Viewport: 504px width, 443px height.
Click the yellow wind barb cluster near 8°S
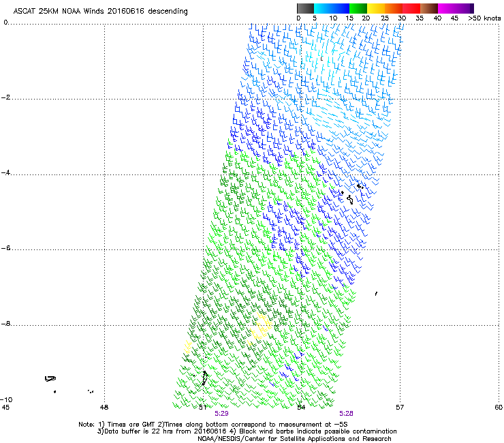262,327
